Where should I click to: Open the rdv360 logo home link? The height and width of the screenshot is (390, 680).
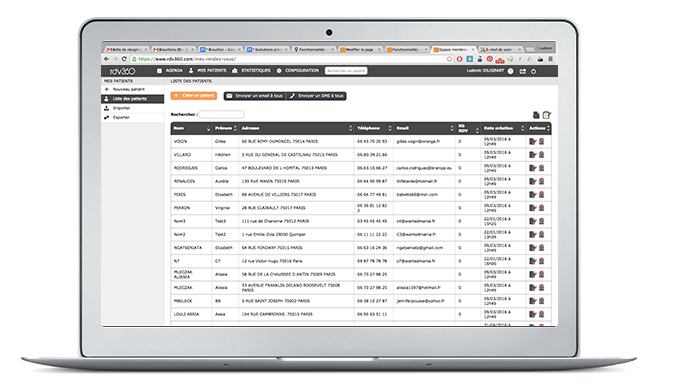122,71
